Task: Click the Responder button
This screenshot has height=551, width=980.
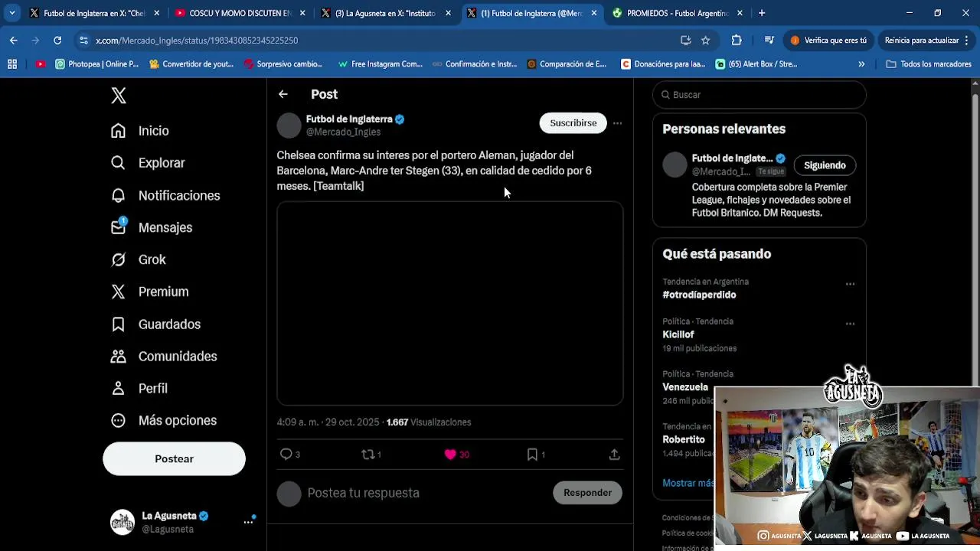Action: (587, 493)
